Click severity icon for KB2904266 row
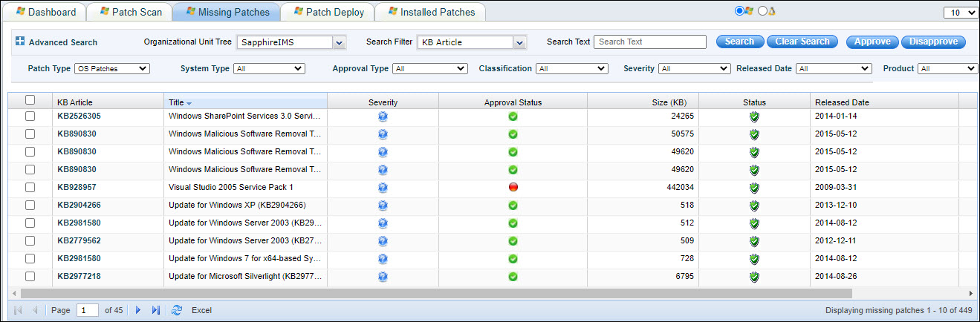The width and height of the screenshot is (980, 322). tap(383, 206)
